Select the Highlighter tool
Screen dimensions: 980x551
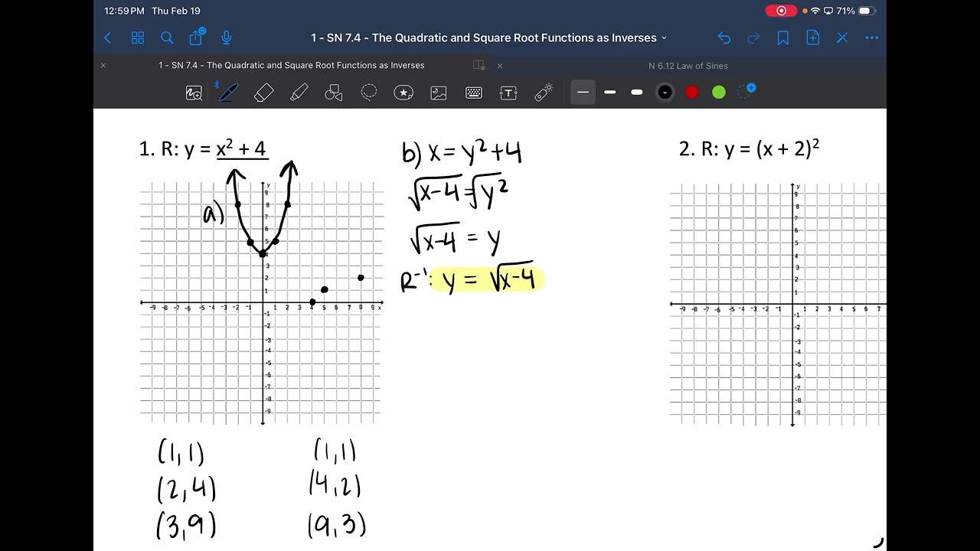299,93
